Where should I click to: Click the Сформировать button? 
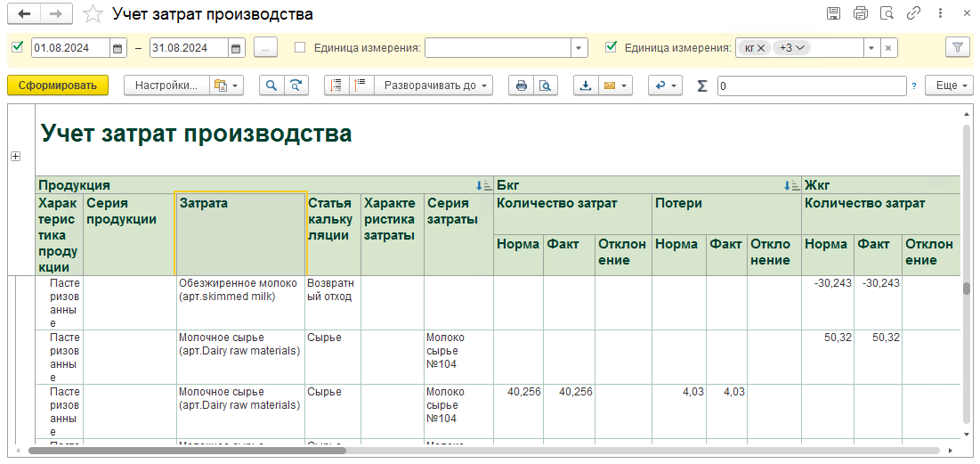(x=58, y=85)
